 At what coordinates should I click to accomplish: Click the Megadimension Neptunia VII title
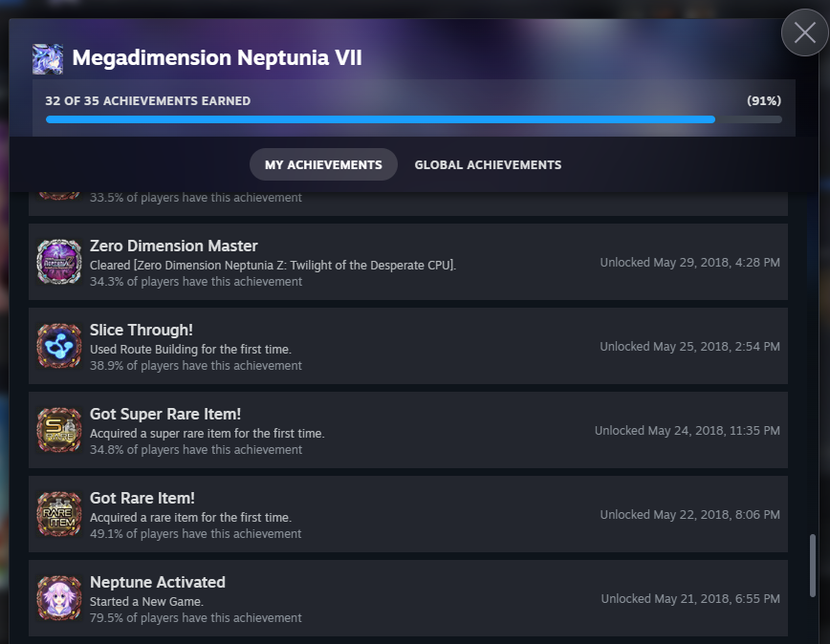217,57
